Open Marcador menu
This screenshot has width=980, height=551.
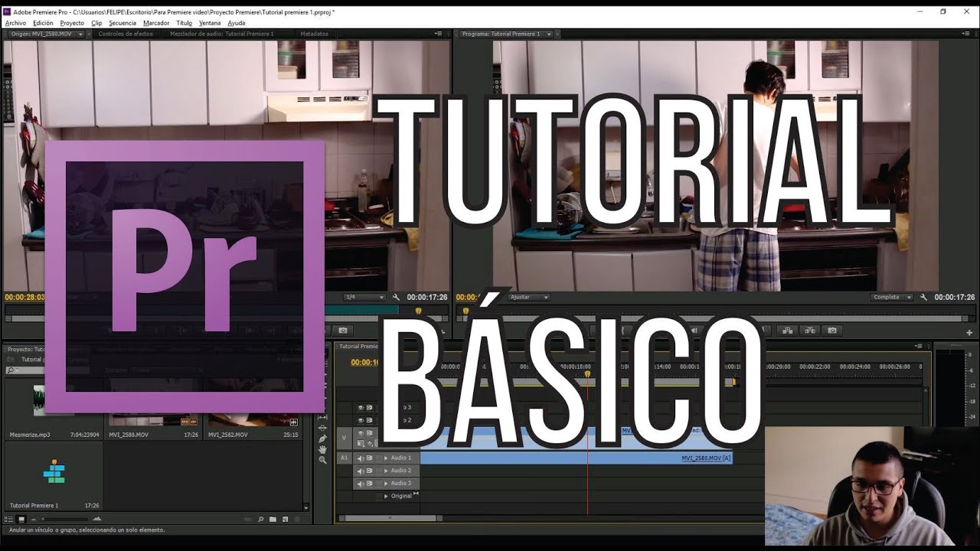click(156, 23)
